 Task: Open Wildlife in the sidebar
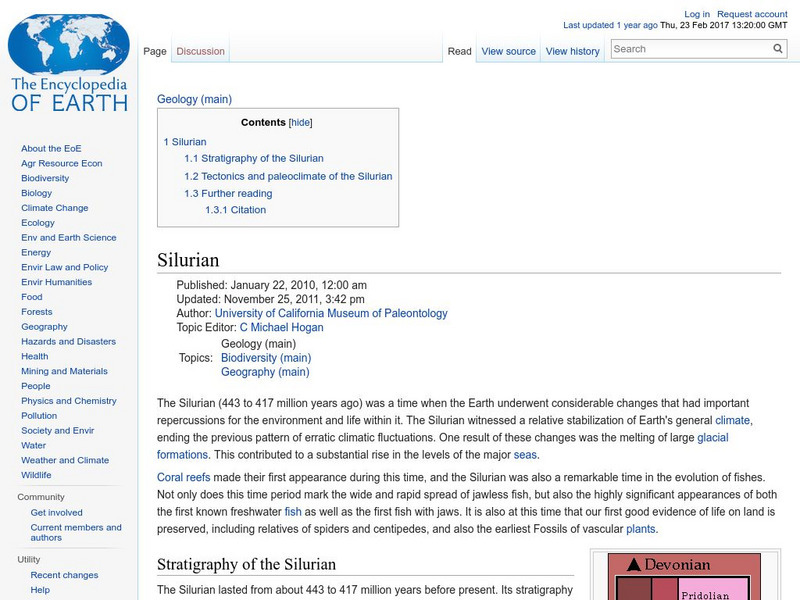point(36,474)
